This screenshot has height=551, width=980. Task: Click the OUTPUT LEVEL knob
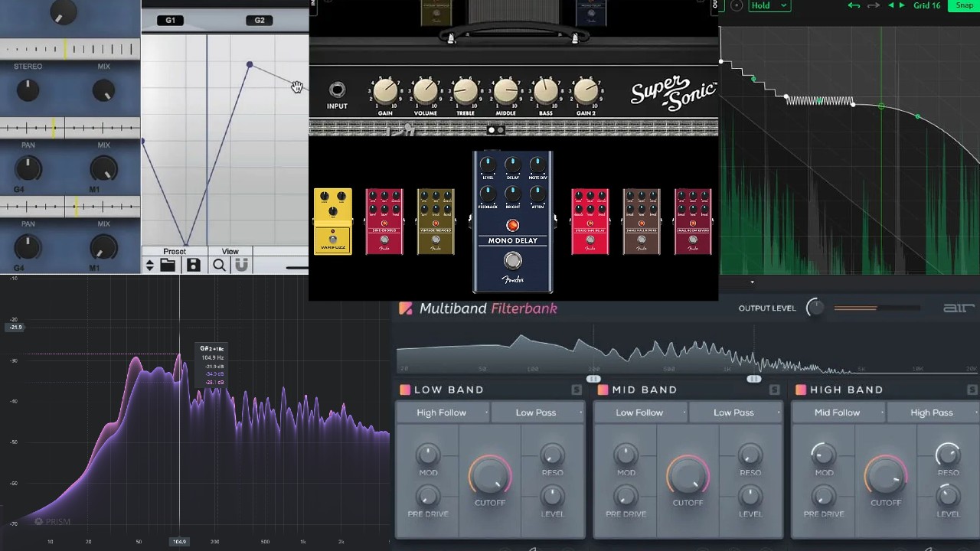815,308
